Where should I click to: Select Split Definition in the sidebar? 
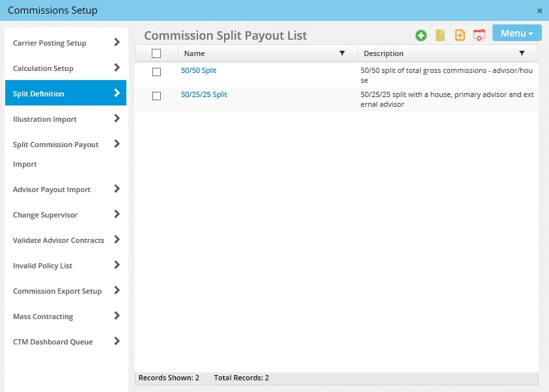pos(65,93)
